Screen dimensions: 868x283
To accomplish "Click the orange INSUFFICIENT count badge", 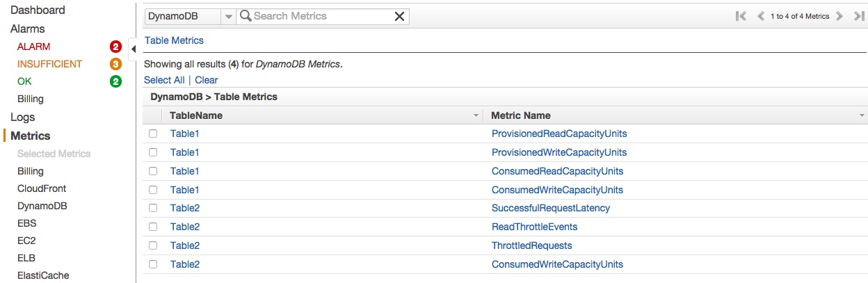I will [x=115, y=64].
